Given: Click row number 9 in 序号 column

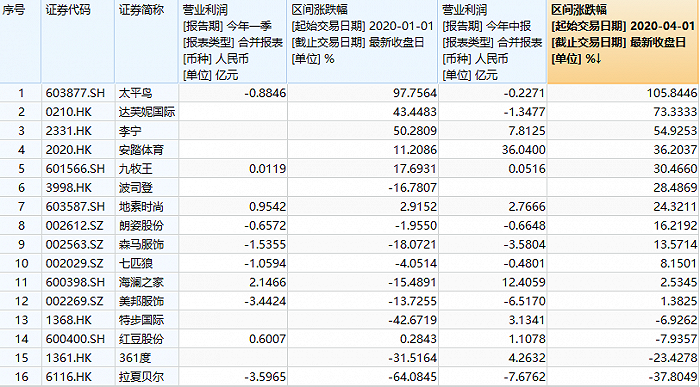Looking at the screenshot, I should click(x=21, y=245).
